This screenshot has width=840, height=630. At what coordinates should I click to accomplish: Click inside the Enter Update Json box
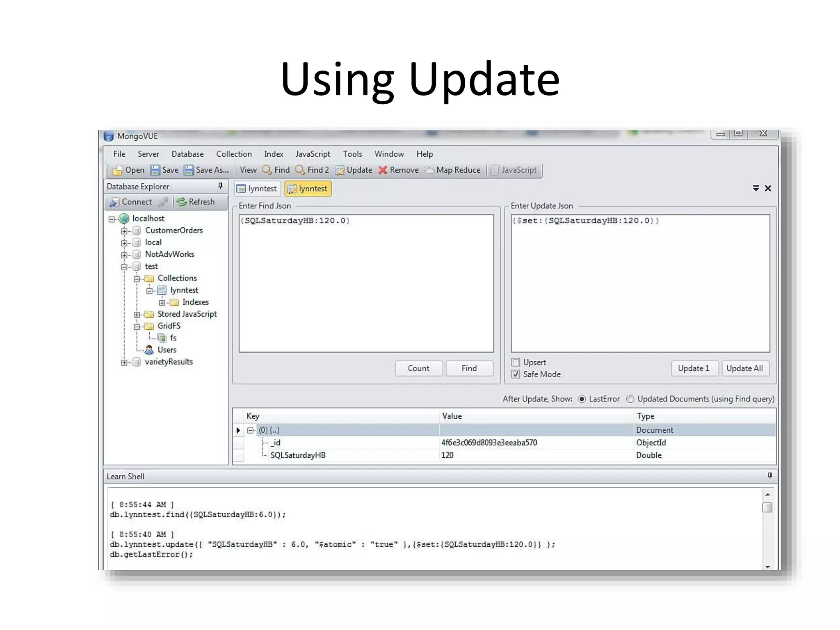640,283
